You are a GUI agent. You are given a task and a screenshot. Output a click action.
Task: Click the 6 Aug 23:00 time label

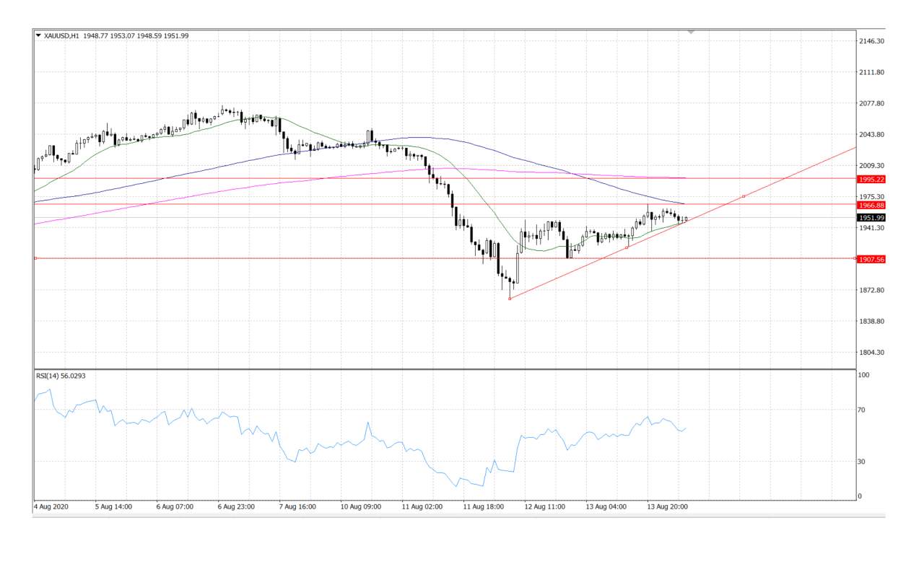tap(237, 506)
